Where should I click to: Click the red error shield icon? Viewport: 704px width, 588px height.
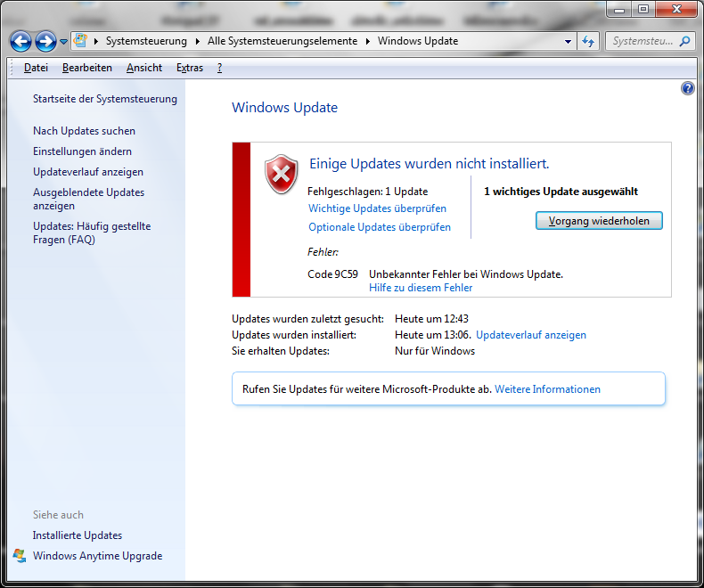coord(281,174)
